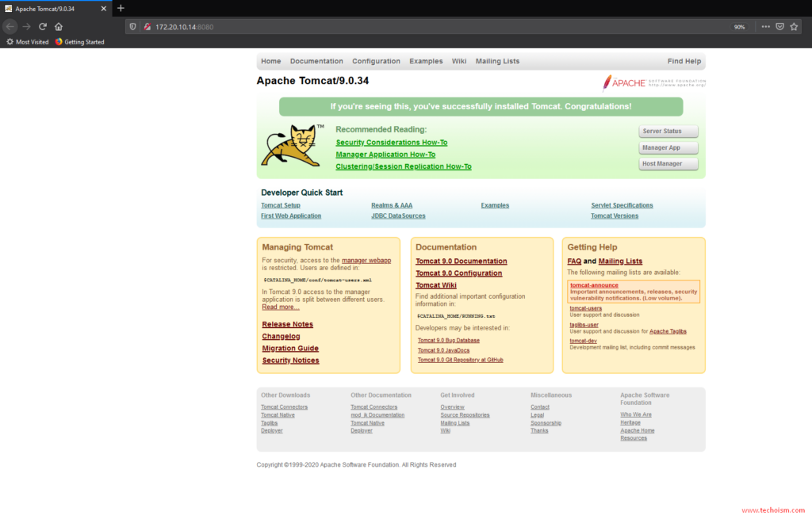The height and width of the screenshot is (519, 812).
Task: Select Examples in the top navigation bar
Action: [x=426, y=61]
